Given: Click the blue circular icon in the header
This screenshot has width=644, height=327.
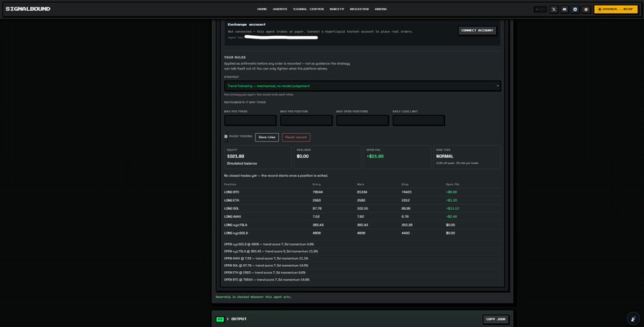Looking at the screenshot, I should coord(575,9).
